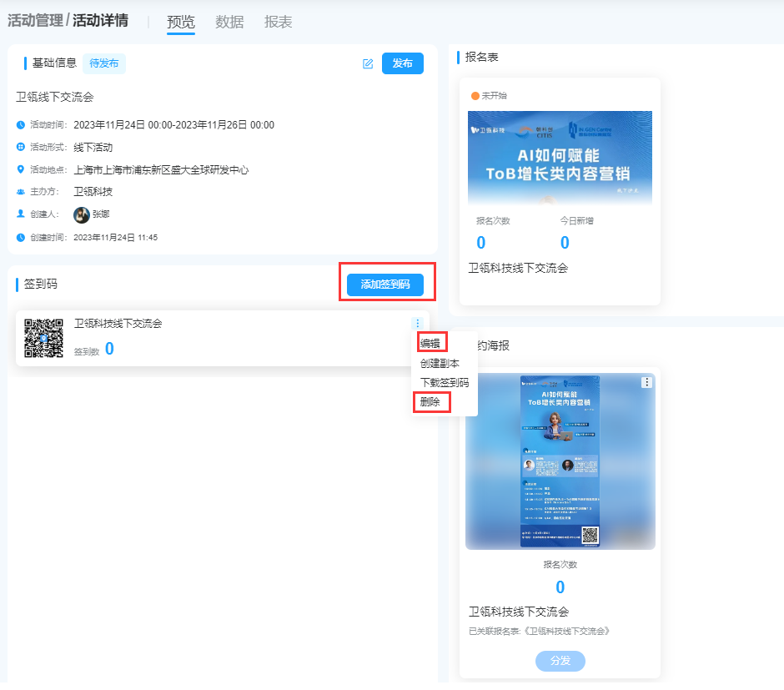Screen dimensions: 784x690
Task: Go back to 活动管理 in breadcrumb
Action: point(35,21)
